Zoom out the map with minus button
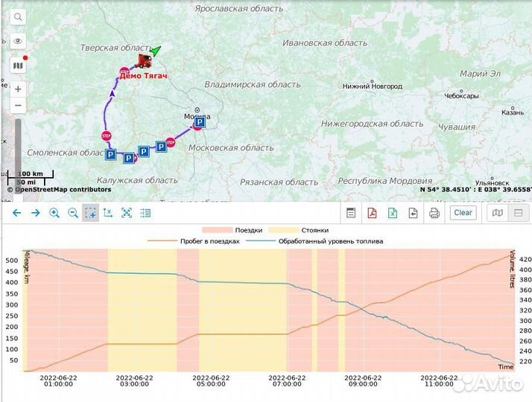 tap(19, 106)
